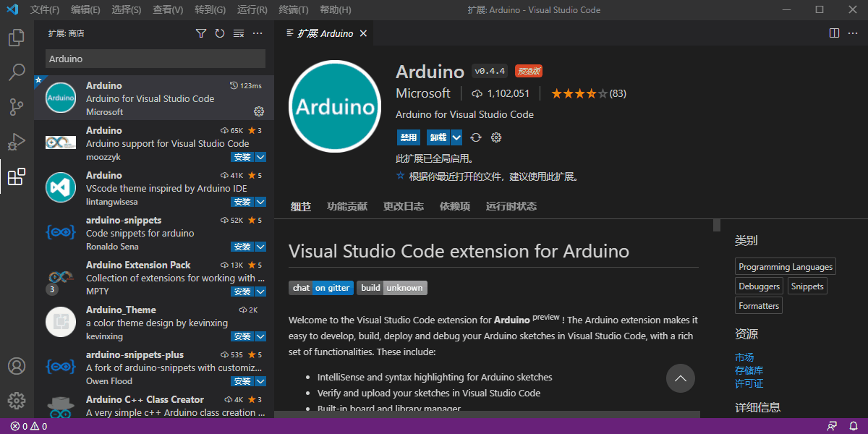This screenshot has height=434, width=868.
Task: Open the Run and Debug view icon
Action: (17, 142)
